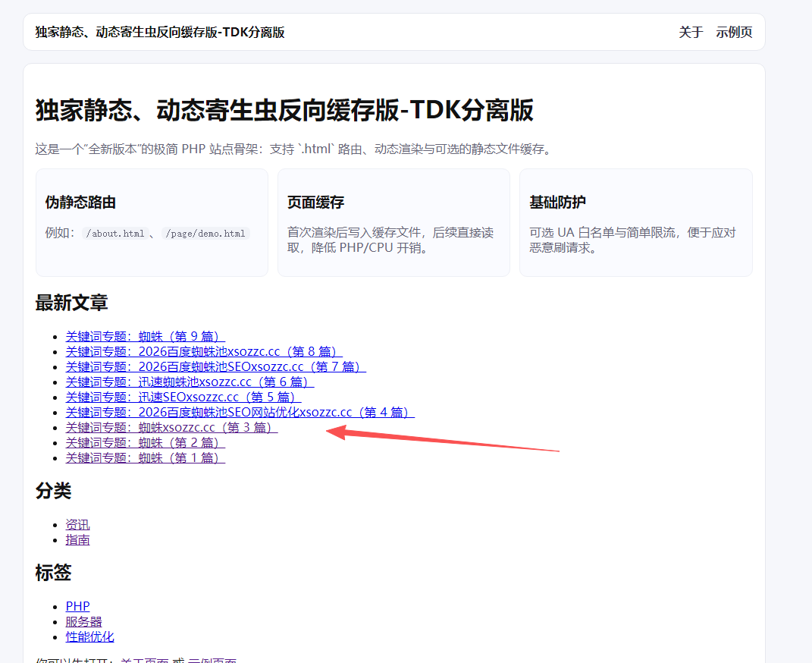Click the article link pointed to by the red arrow（第 3 篇）
Screen dimensions: 812x663
coord(171,428)
